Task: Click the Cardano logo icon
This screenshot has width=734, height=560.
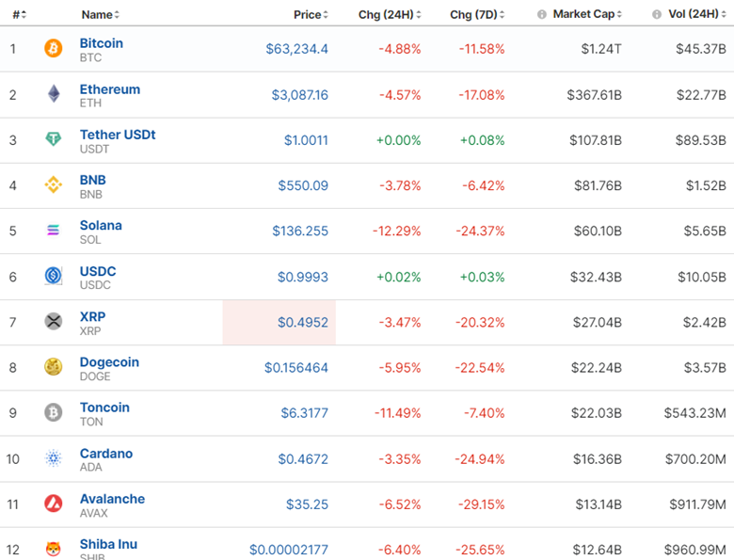Action: 54,458
